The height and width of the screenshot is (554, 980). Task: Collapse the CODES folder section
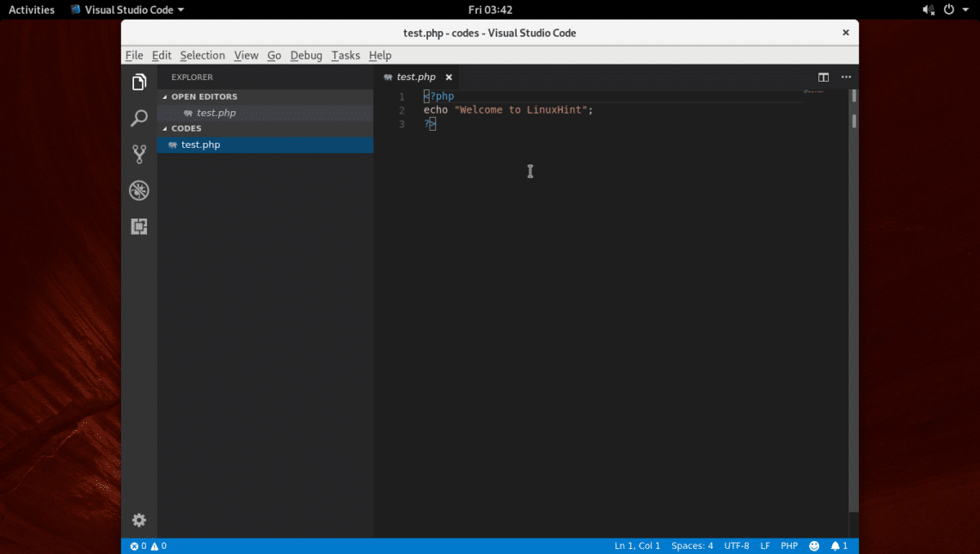[x=186, y=128]
